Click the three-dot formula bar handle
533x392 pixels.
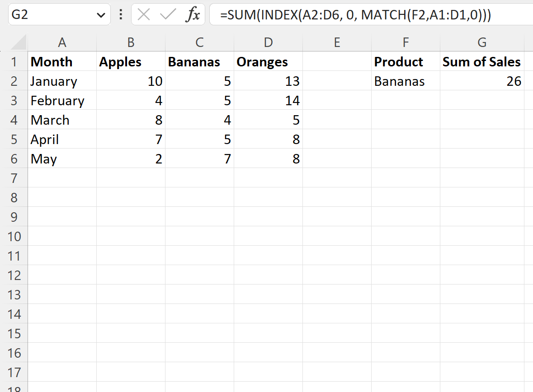(121, 14)
